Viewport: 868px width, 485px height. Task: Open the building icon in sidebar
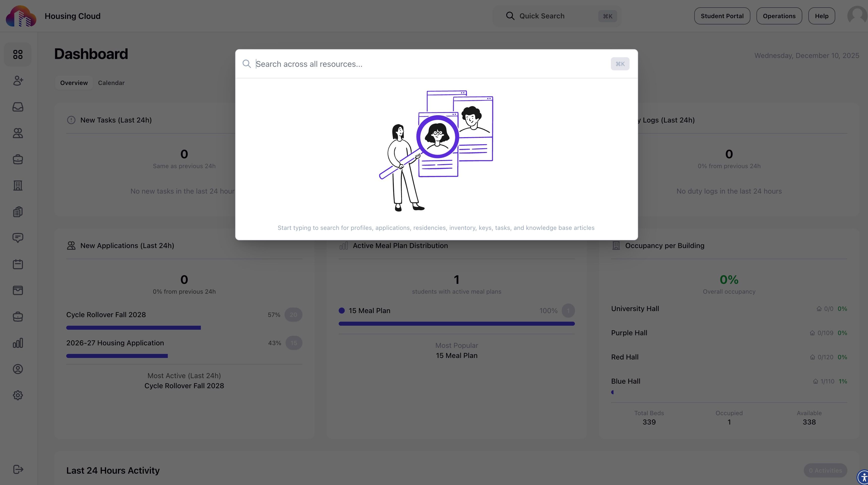(x=18, y=186)
